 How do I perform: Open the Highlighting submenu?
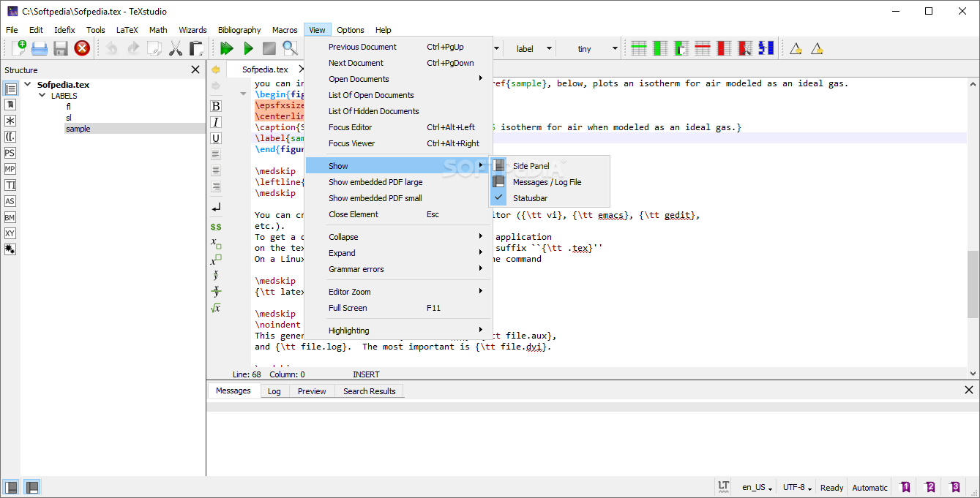[399, 331]
